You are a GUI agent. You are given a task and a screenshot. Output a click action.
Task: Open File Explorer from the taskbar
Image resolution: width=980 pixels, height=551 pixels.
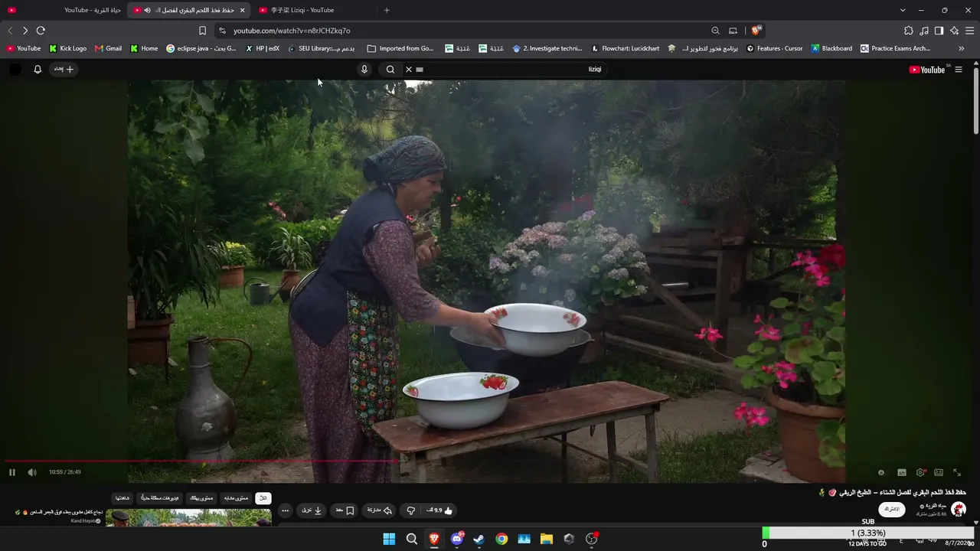pyautogui.click(x=547, y=539)
